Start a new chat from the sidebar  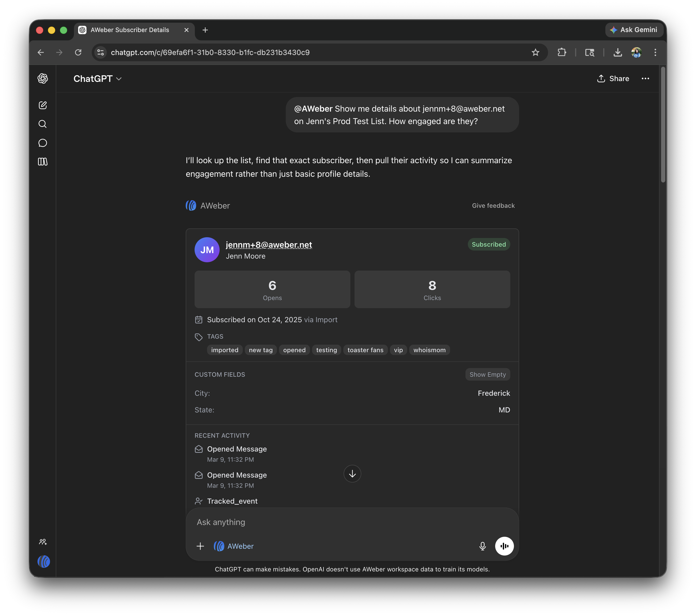42,105
